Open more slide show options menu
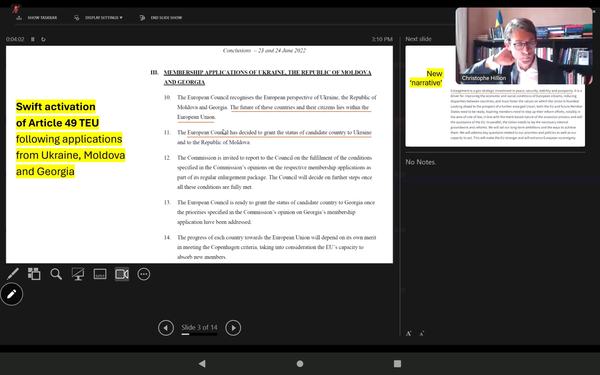The image size is (600, 375). point(143,274)
